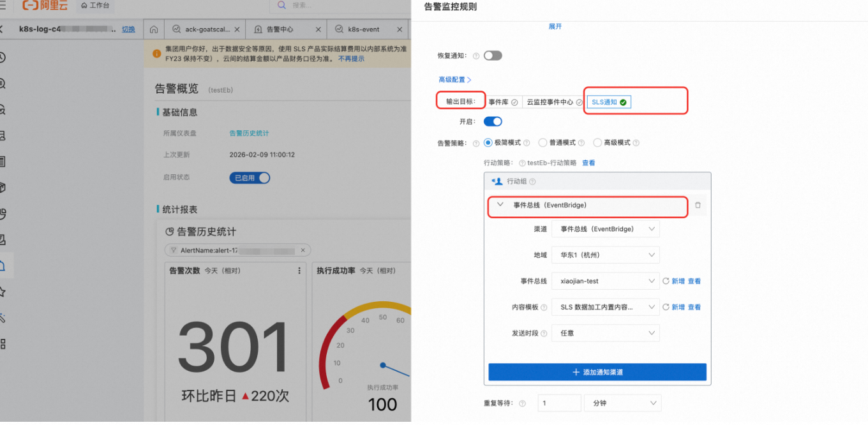868x425 pixels.
Task: Close the k8s-event tab
Action: [x=400, y=29]
